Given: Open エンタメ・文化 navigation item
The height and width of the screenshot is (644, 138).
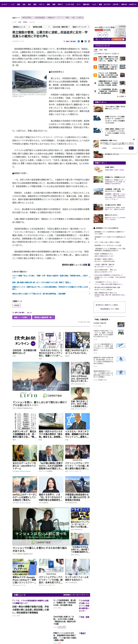Looking at the screenshot, I should [70, 4].
